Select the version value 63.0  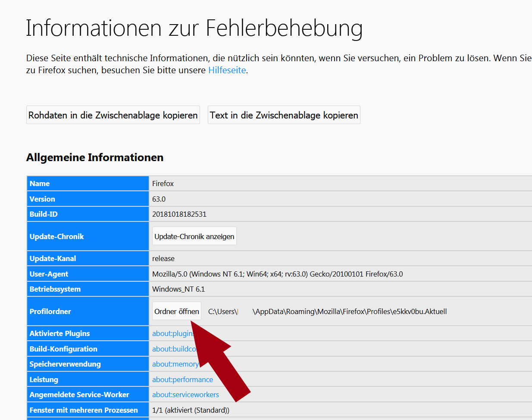pyautogui.click(x=159, y=199)
